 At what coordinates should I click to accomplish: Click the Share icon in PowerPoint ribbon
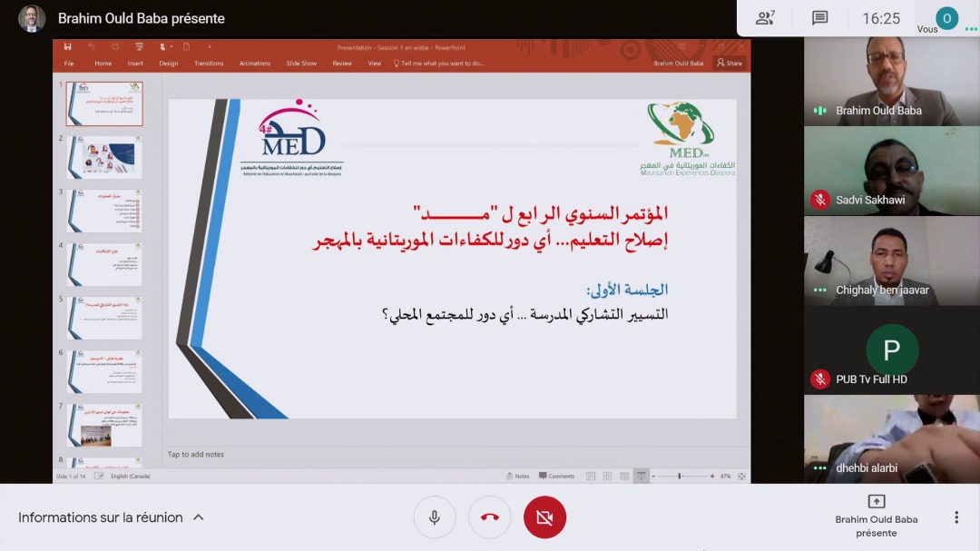[x=729, y=64]
